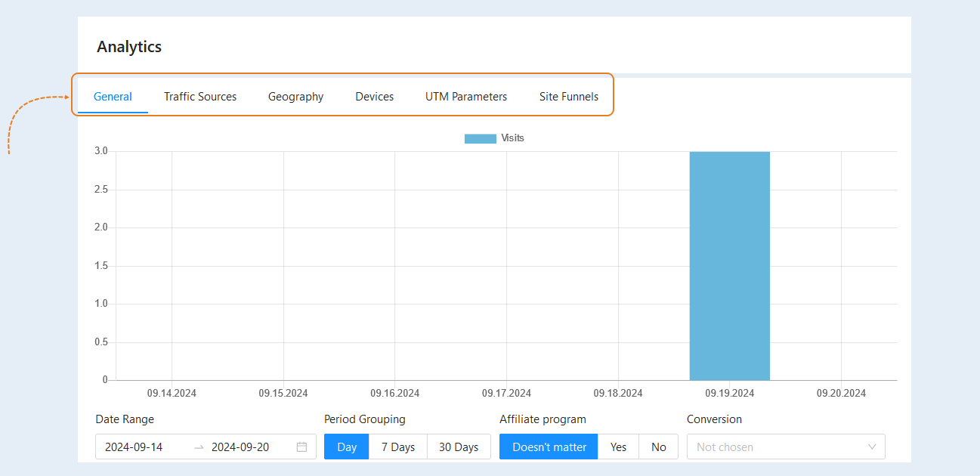This screenshot has width=980, height=476.
Task: Choose No for Affiliate program
Action: 659,447
